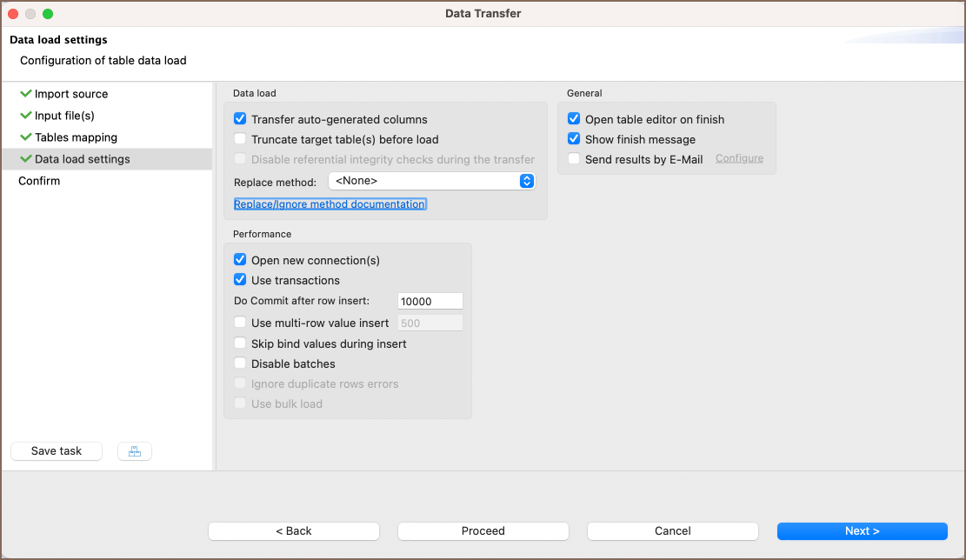This screenshot has width=966, height=560.
Task: Enable Truncate target table(s) before load
Action: [241, 139]
